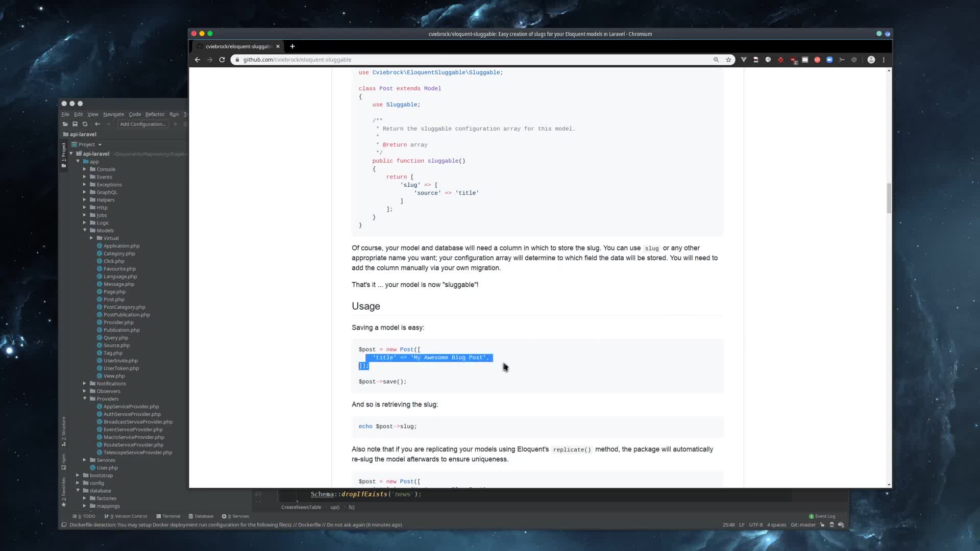
Task: Click the blue Zoom meeting extension icon
Action: [829, 60]
